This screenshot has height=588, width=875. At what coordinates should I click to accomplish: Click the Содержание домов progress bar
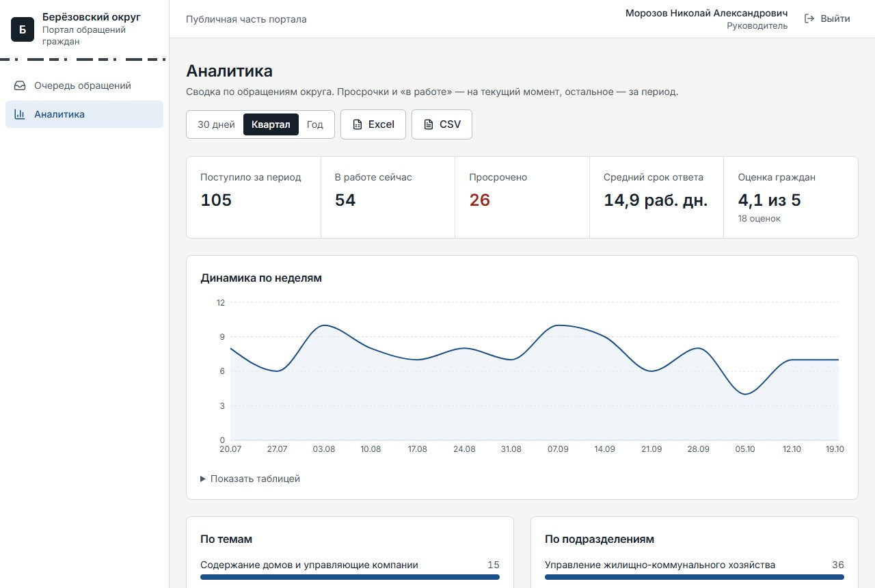tap(350, 577)
